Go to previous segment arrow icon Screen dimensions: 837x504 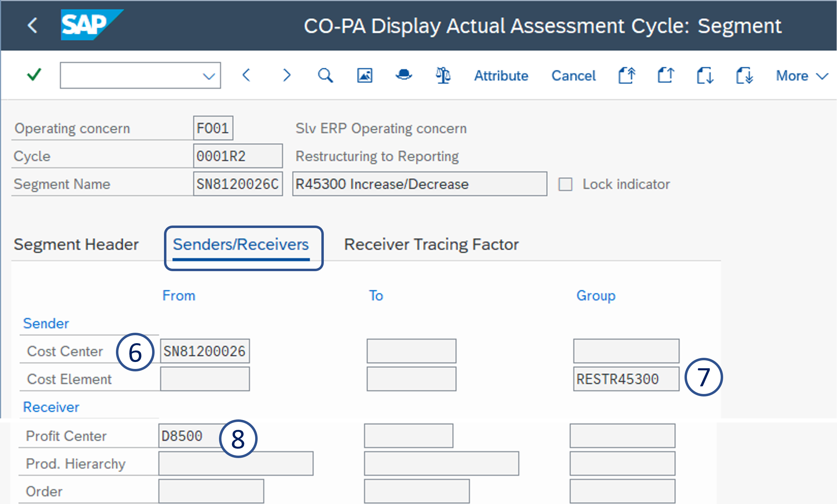pyautogui.click(x=247, y=75)
